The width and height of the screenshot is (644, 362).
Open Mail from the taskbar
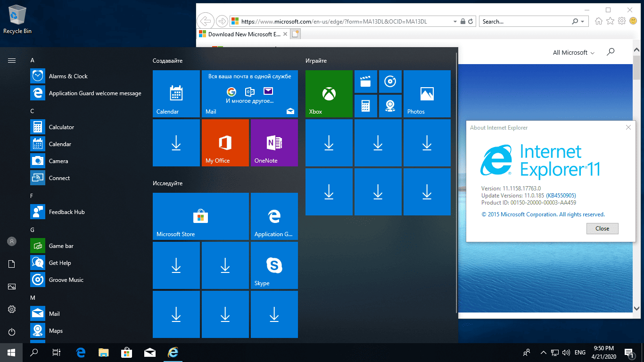click(x=150, y=353)
